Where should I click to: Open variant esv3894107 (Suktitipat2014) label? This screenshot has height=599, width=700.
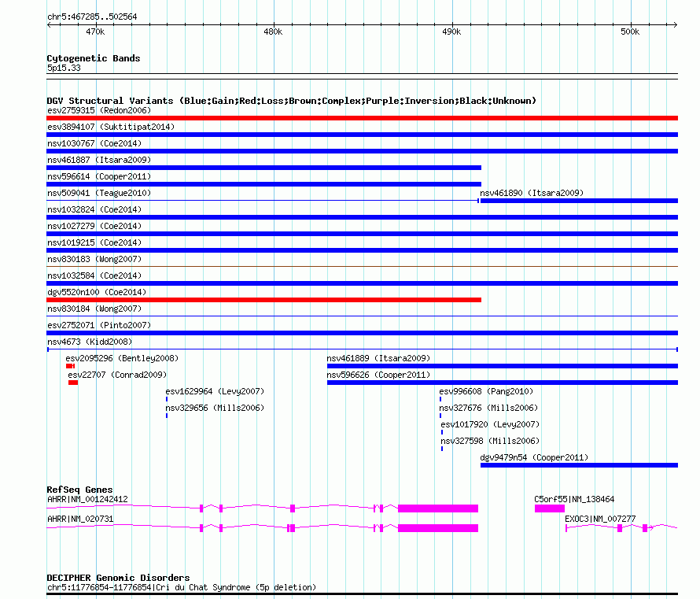(111, 127)
